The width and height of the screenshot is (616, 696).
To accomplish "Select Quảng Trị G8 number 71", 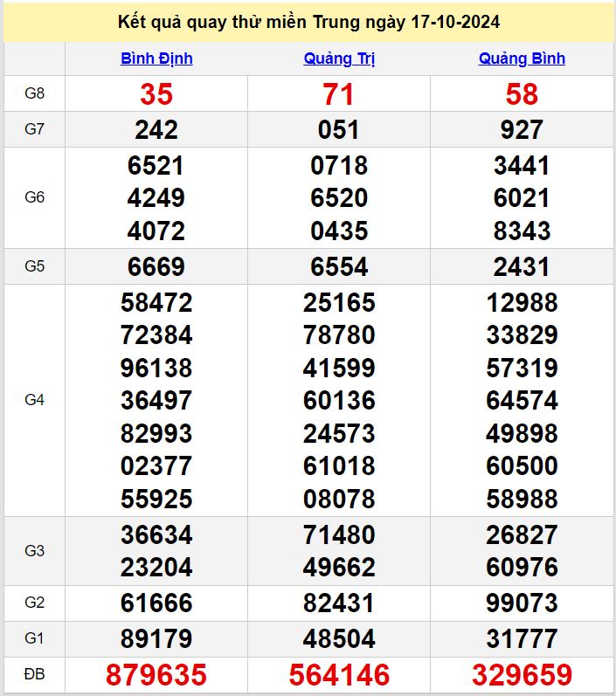I will (338, 94).
